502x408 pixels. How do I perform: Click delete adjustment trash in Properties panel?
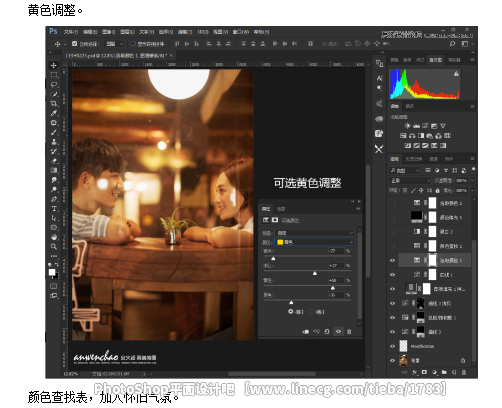coord(349,331)
